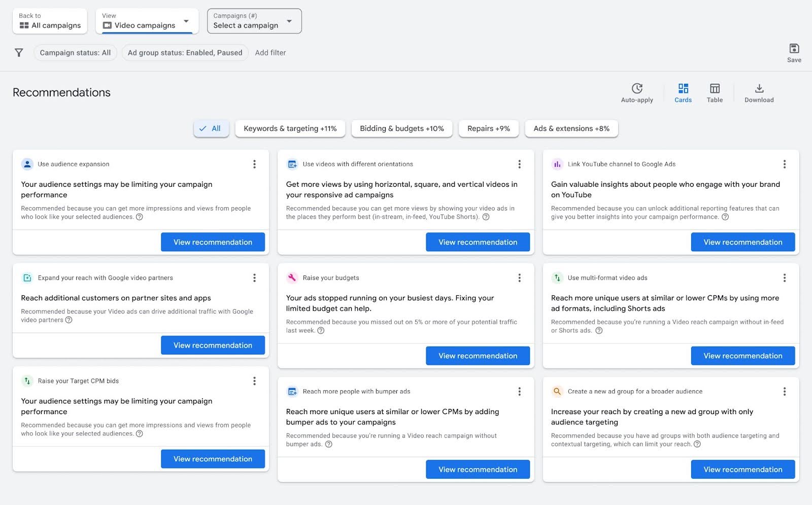Open overflow menu on Link YouTube channel card

[785, 164]
